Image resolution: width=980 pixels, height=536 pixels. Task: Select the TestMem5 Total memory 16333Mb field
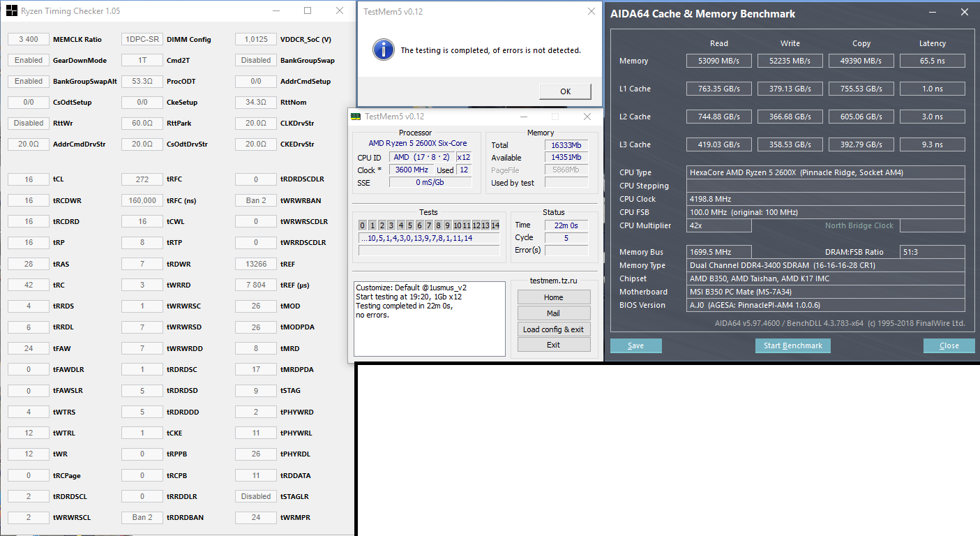click(x=566, y=145)
